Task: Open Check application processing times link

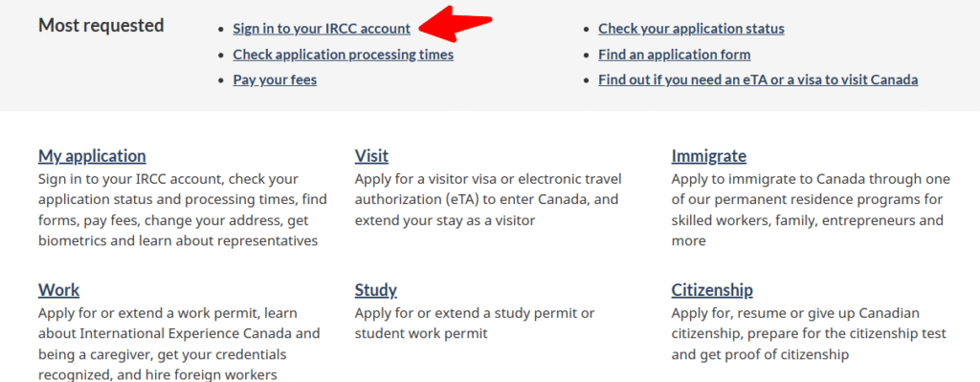Action: [344, 55]
